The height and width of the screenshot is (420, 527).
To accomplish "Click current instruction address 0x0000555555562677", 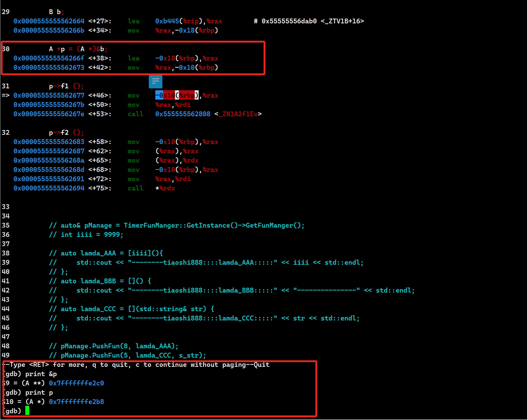I will [49, 95].
